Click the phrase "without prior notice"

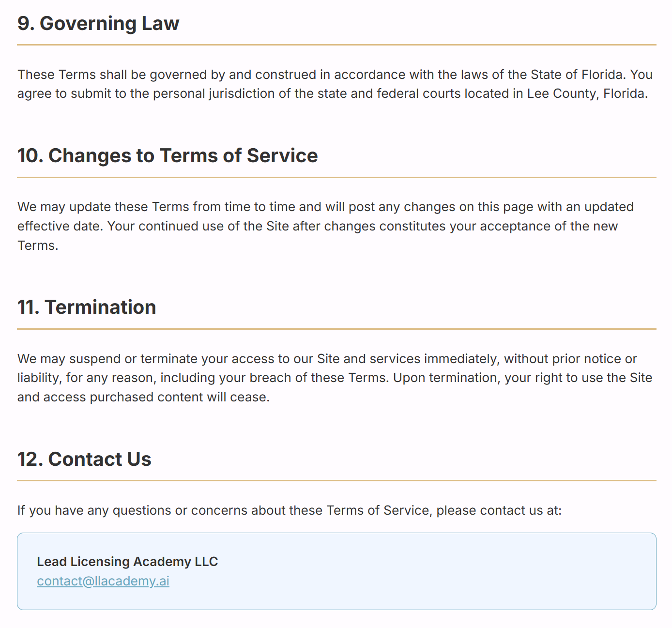(x=563, y=359)
